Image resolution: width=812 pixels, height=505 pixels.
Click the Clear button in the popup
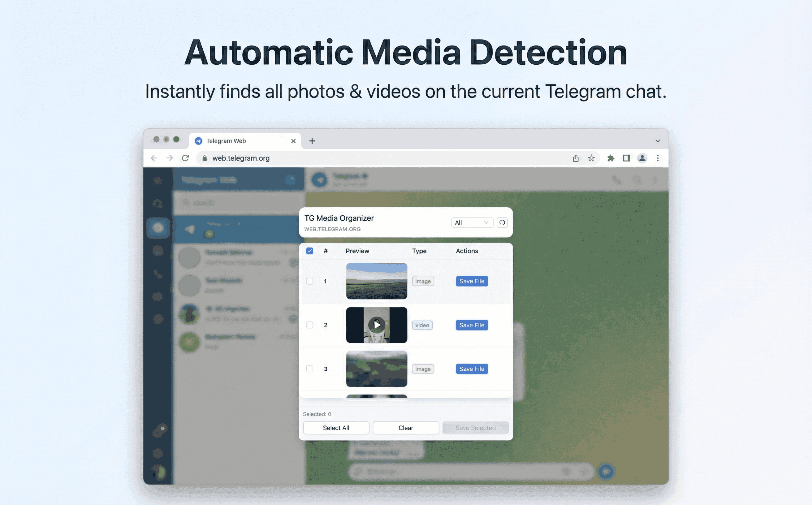coord(405,428)
